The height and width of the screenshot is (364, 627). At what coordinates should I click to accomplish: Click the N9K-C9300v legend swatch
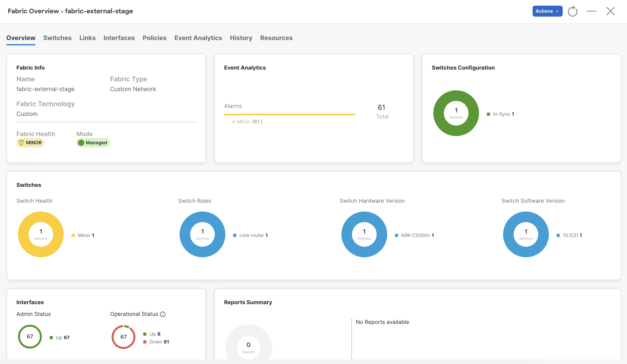point(396,235)
